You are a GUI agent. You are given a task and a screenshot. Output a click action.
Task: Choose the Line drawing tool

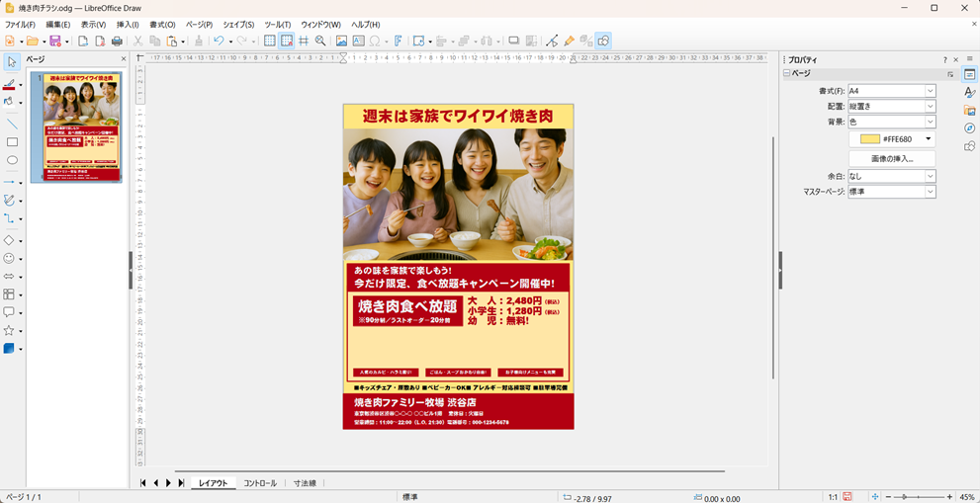12,124
